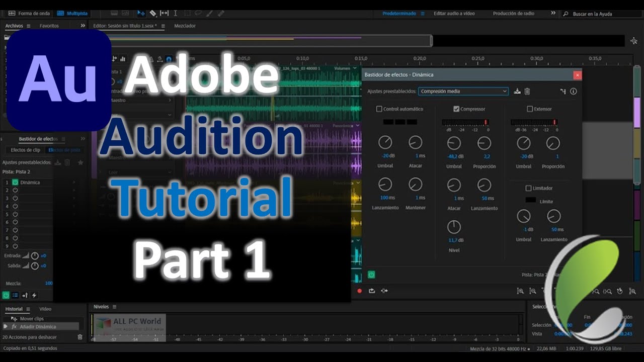Viewport: 644px width, 362px height.
Task: Click Skip selection icon beside Loop
Action: tap(384, 291)
